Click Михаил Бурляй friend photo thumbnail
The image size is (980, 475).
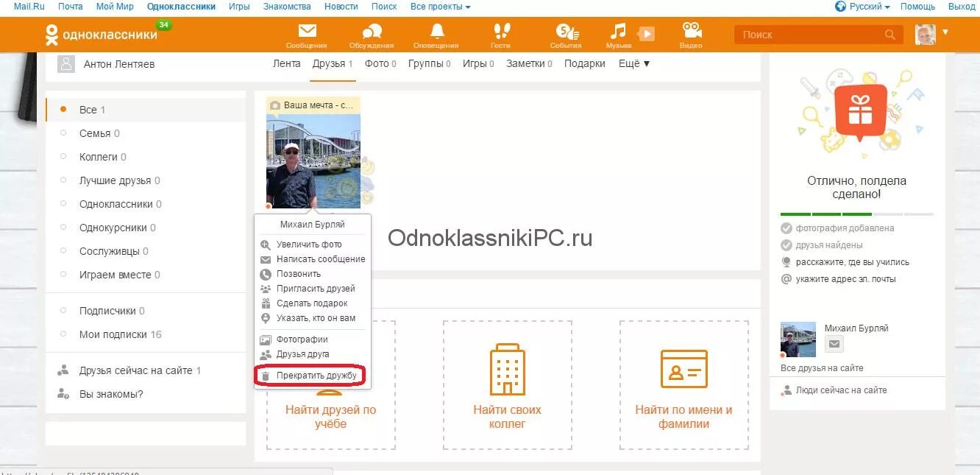pos(313,161)
